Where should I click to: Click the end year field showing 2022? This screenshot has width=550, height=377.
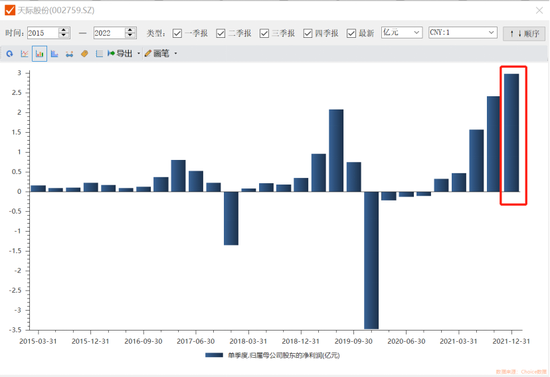(x=109, y=33)
